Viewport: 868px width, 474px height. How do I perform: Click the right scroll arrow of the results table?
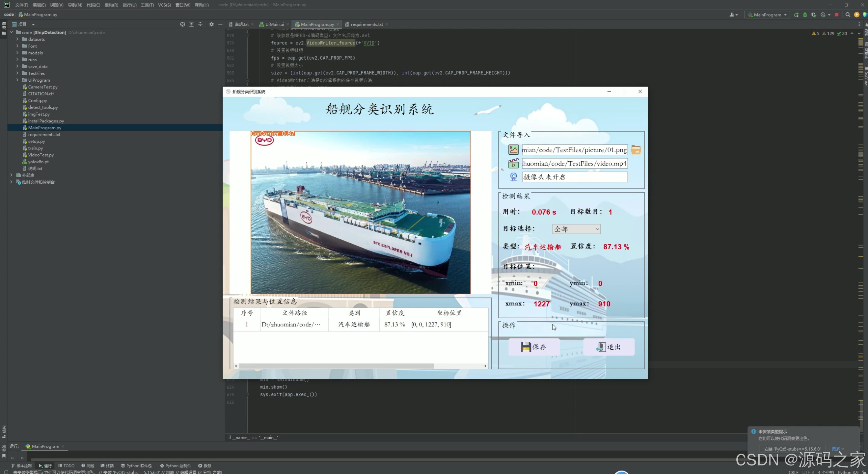pyautogui.click(x=485, y=366)
